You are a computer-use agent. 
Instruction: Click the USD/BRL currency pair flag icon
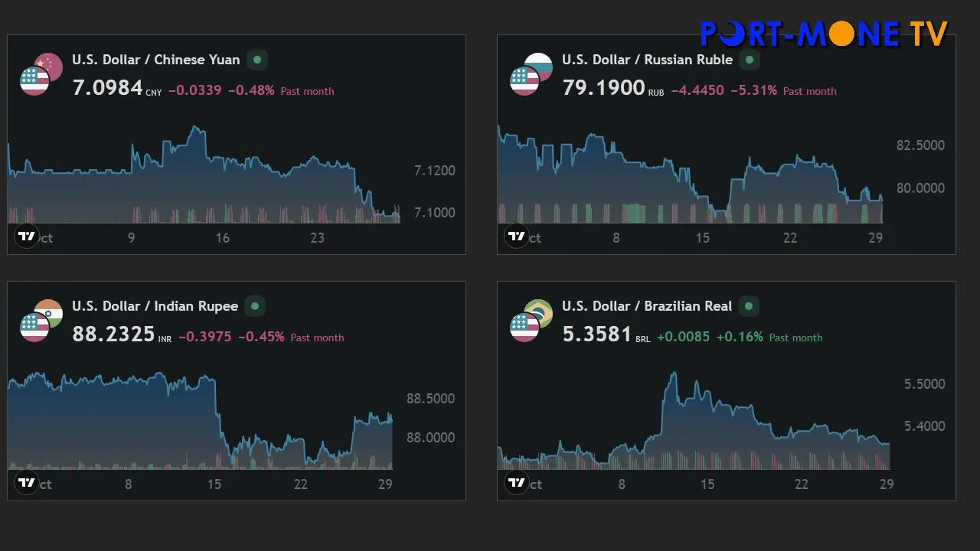pos(531,321)
